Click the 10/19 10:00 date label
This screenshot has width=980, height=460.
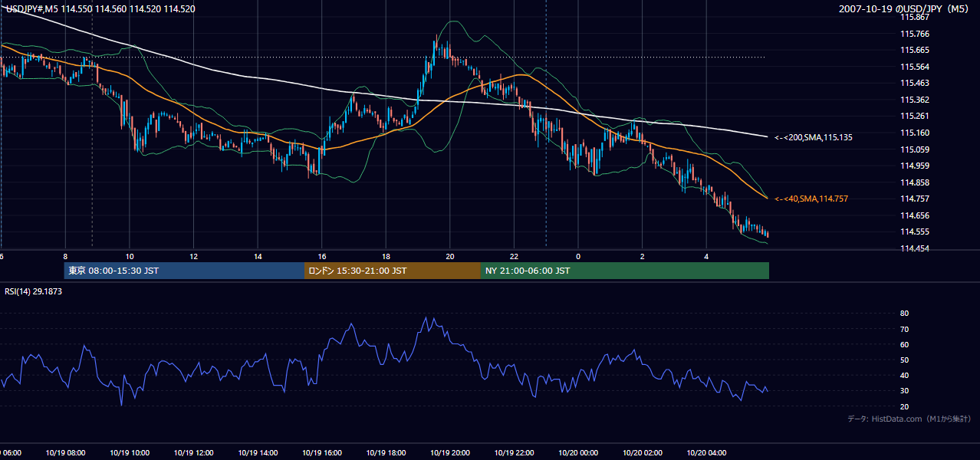130,453
